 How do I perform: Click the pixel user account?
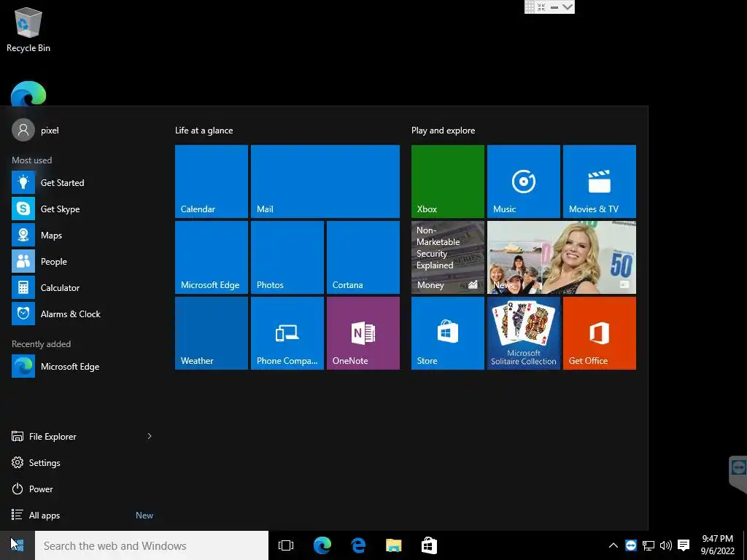(x=36, y=130)
